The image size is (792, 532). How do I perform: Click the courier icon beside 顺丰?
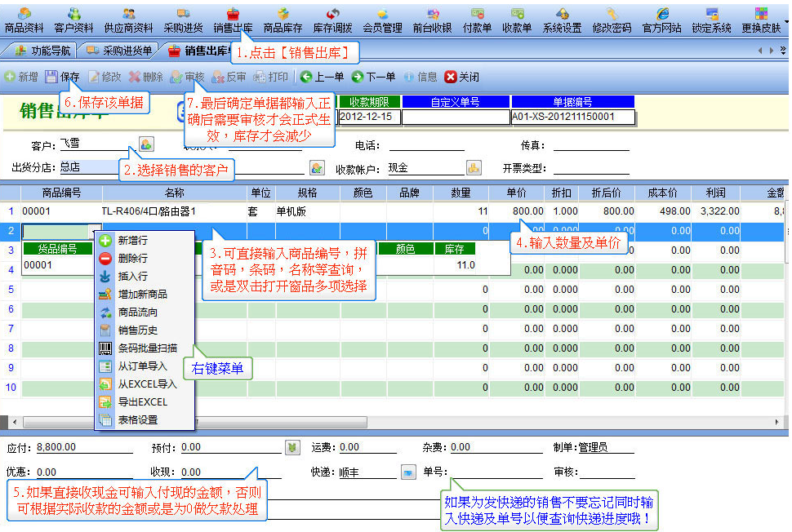pyautogui.click(x=408, y=472)
